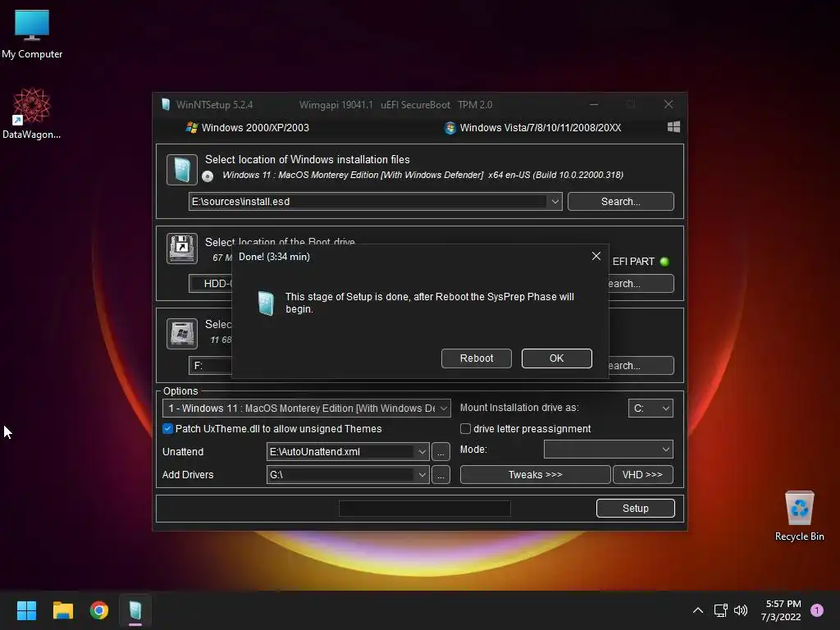The height and width of the screenshot is (630, 840).
Task: Expand the E:\sources\install.esd path dropdown
Action: click(555, 202)
